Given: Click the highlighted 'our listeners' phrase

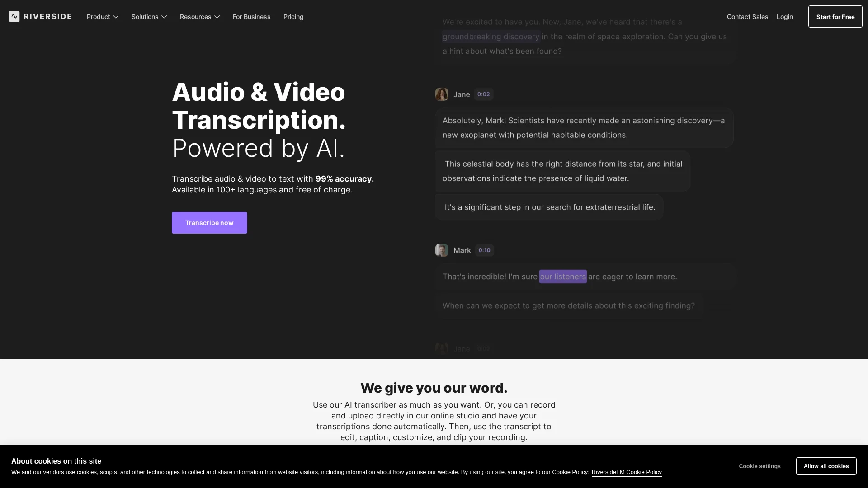Looking at the screenshot, I should [562, 277].
